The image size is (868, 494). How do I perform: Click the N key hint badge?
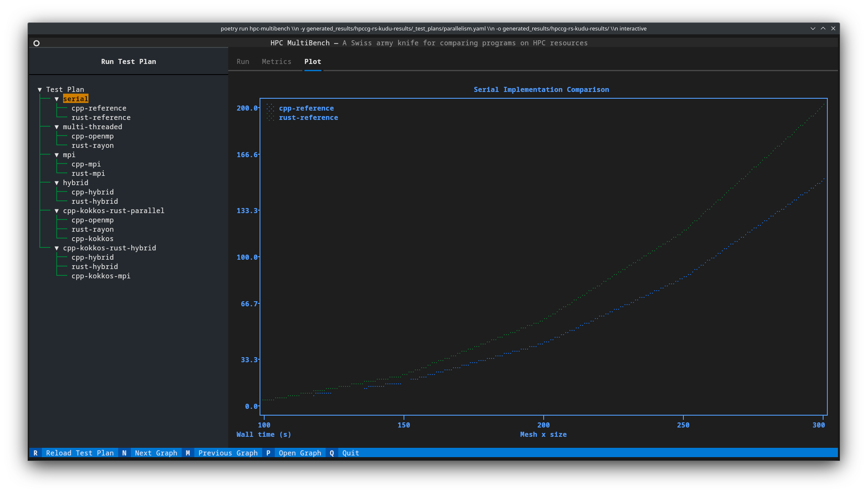pos(124,453)
